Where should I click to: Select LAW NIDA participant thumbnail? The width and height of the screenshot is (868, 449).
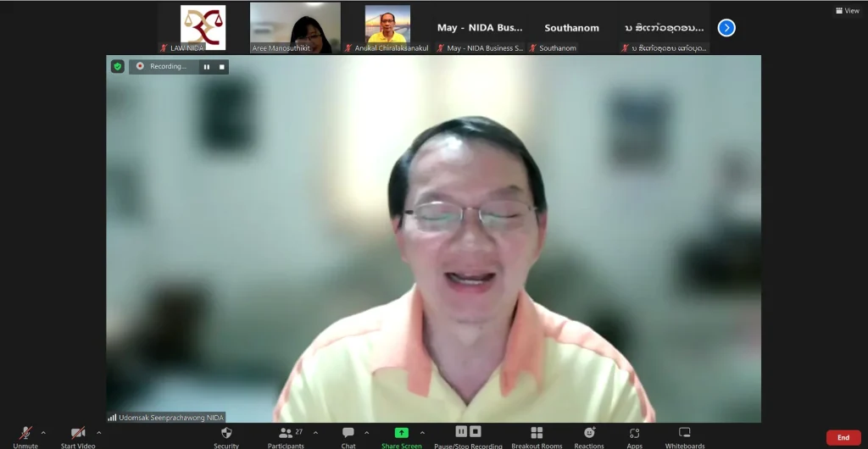[x=203, y=28]
